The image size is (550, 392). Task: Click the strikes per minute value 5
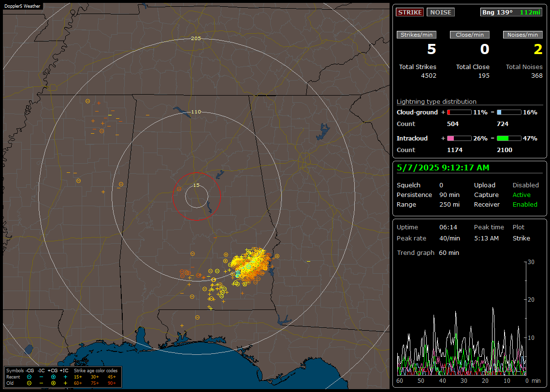click(432, 49)
